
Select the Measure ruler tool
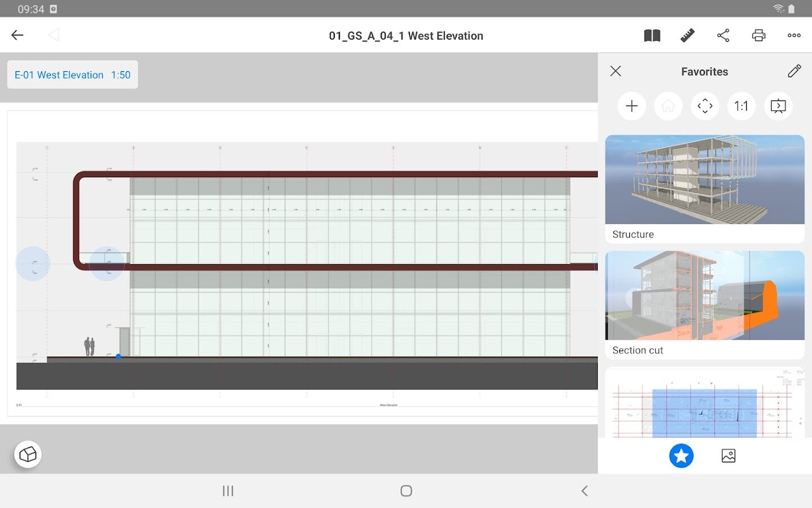coord(687,36)
